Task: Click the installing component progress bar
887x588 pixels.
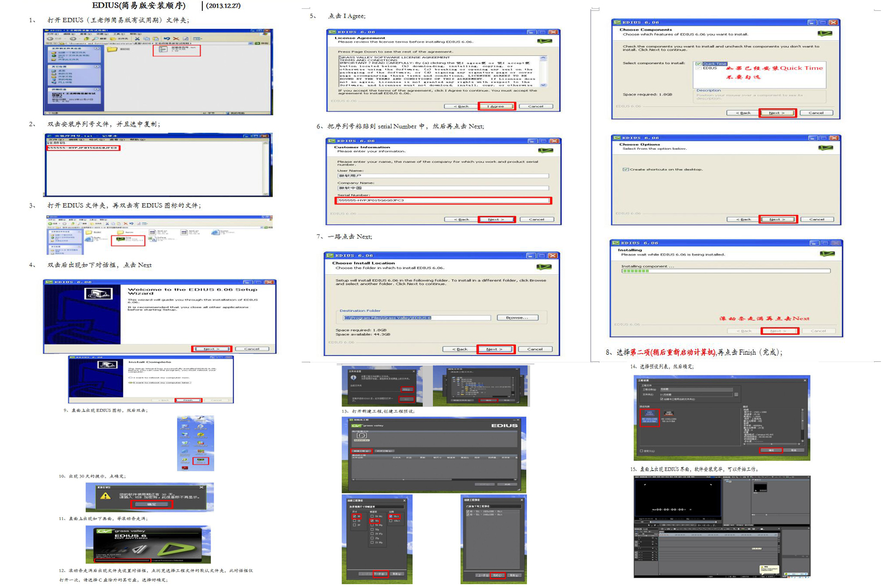Action: tap(726, 271)
